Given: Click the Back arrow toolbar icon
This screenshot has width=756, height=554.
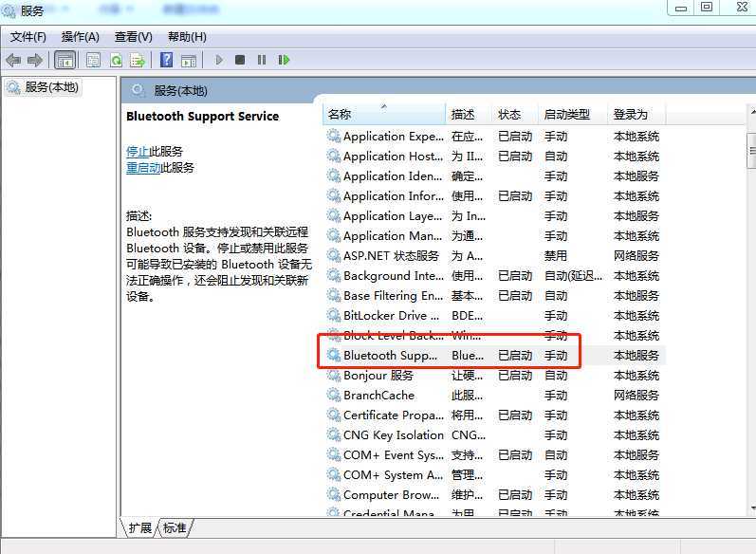Looking at the screenshot, I should (13, 61).
